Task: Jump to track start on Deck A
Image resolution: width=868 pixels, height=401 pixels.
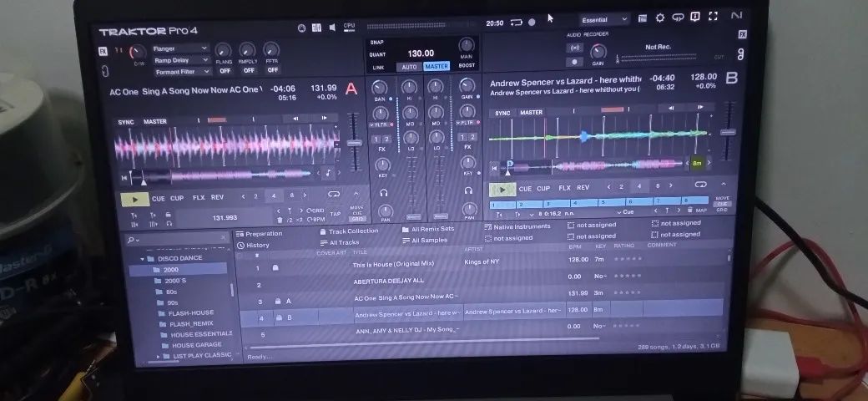Action: point(124,178)
